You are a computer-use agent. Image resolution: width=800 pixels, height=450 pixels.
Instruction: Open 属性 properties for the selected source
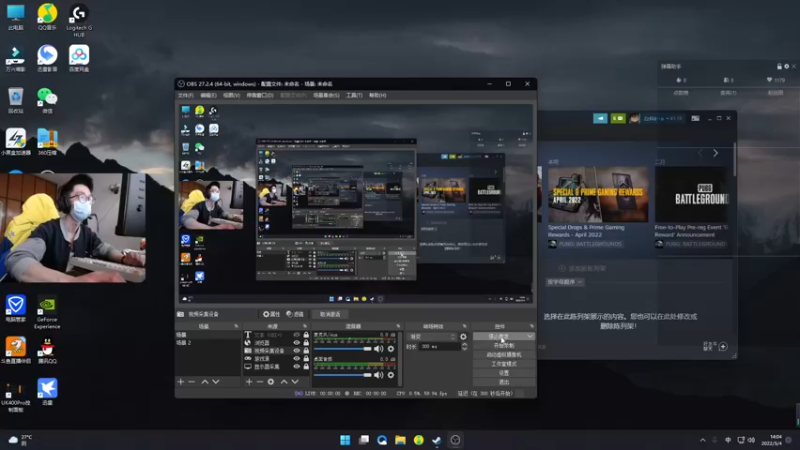271,314
